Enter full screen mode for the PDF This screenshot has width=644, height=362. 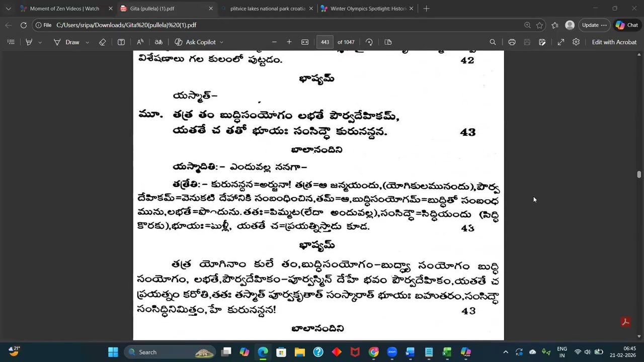coord(561,42)
